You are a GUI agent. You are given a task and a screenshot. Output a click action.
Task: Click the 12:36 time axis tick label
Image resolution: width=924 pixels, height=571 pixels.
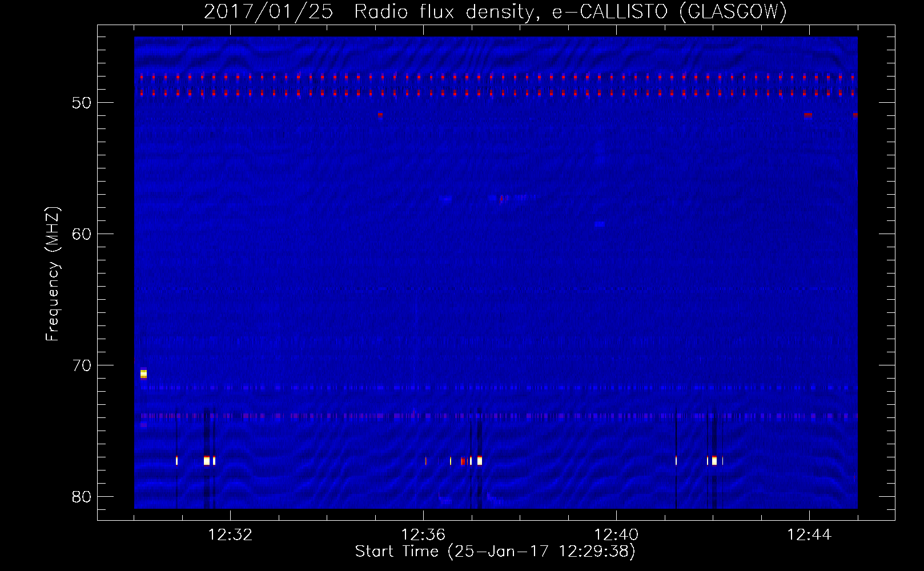pyautogui.click(x=423, y=535)
